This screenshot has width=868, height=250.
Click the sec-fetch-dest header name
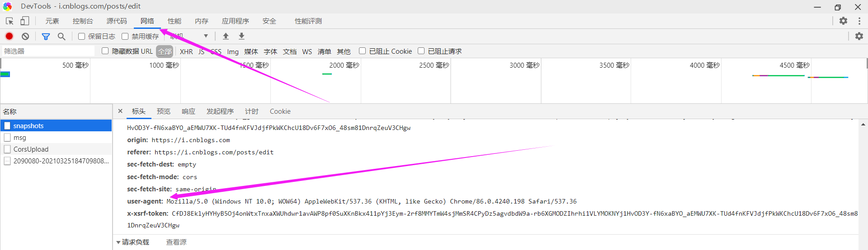pyautogui.click(x=151, y=164)
